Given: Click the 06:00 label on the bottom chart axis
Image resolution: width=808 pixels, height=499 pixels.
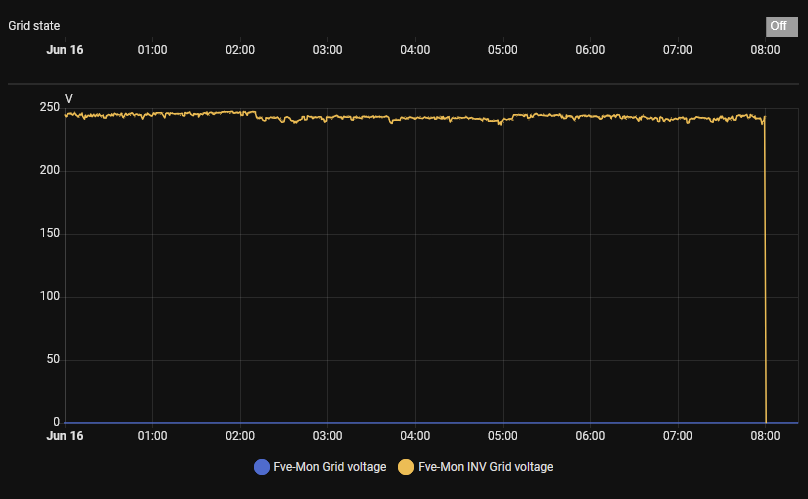Looking at the screenshot, I should click(x=590, y=436).
